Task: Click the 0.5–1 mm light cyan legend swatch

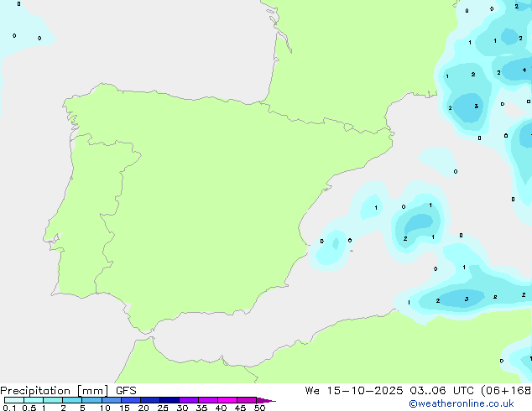Action: (x=34, y=400)
